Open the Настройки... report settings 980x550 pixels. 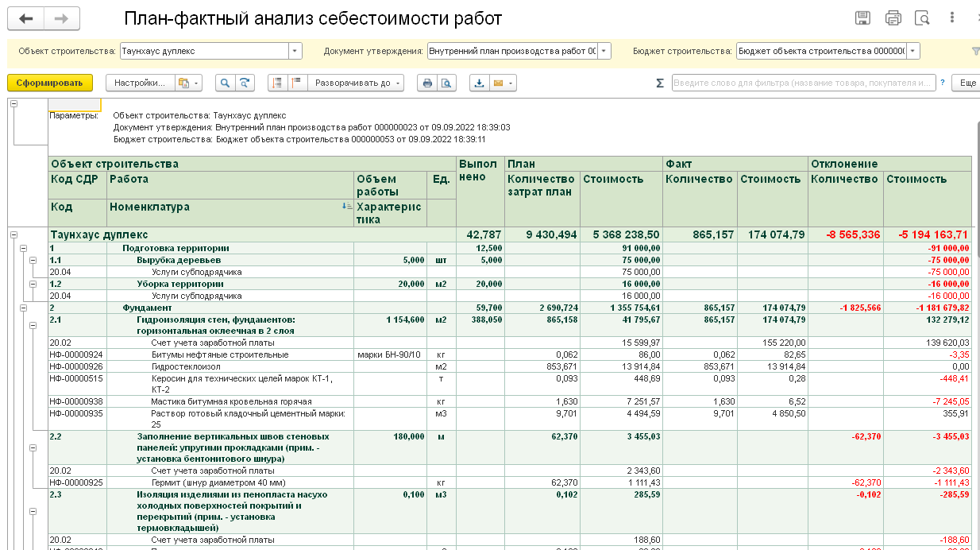point(139,83)
